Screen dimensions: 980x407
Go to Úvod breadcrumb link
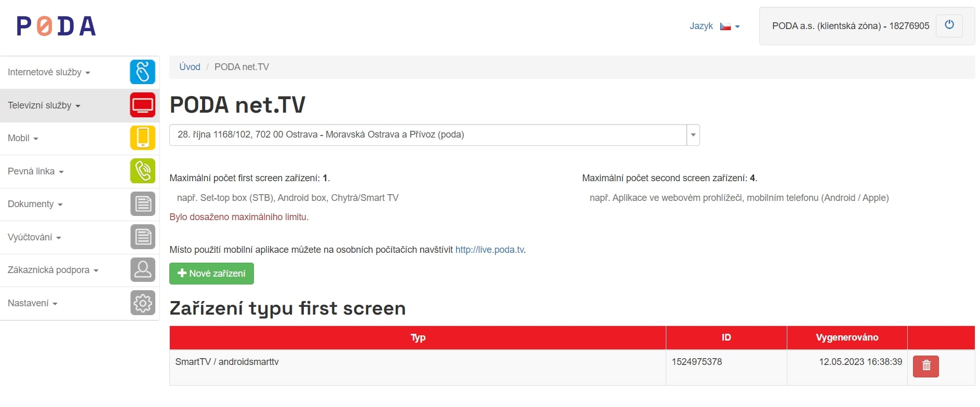[190, 67]
